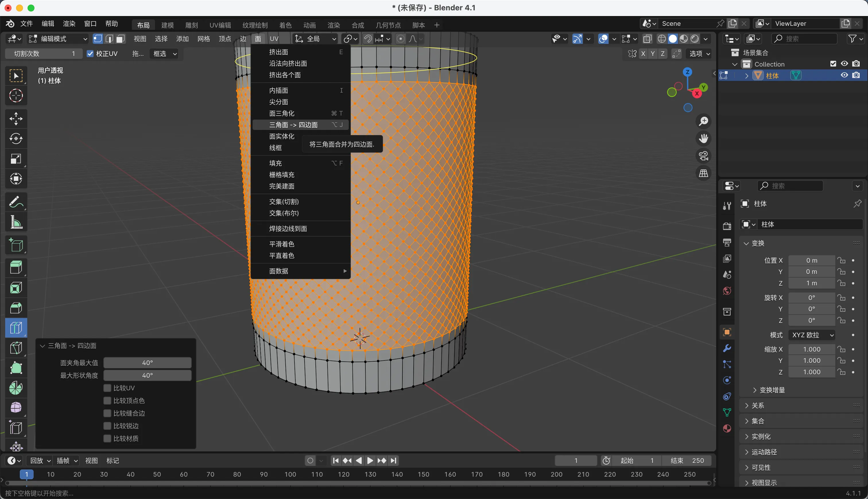
Task: Select the Measure ruler tool
Action: tap(16, 222)
